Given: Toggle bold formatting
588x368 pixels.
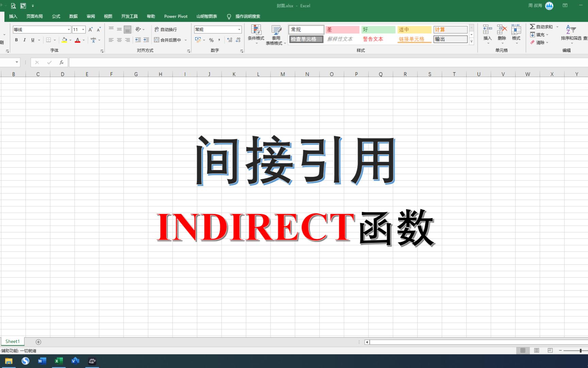Looking at the screenshot, I should (16, 40).
